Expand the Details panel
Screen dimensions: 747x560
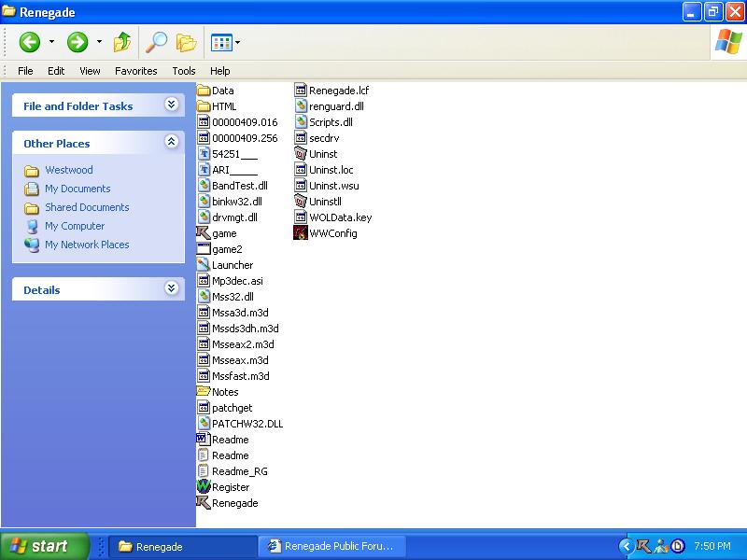[x=171, y=289]
